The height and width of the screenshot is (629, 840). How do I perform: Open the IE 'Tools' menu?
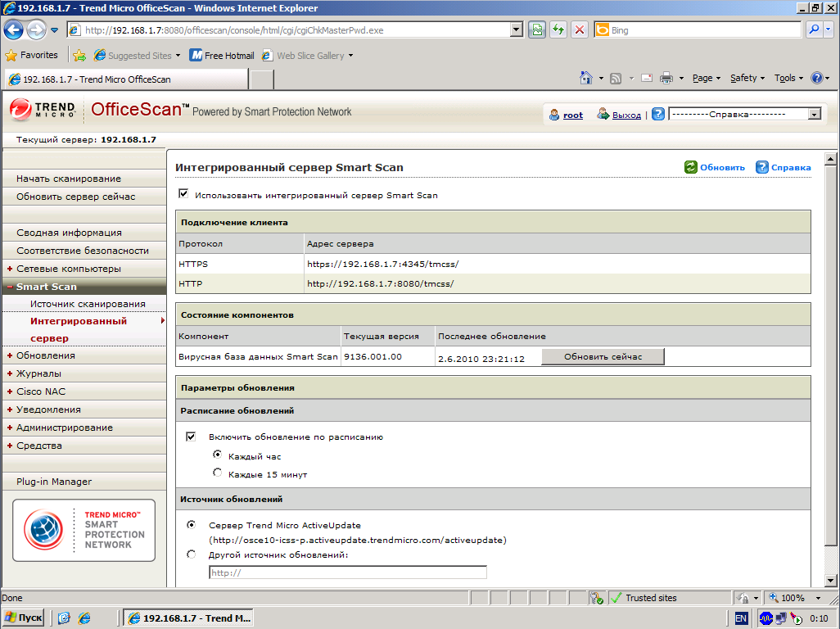click(x=788, y=79)
